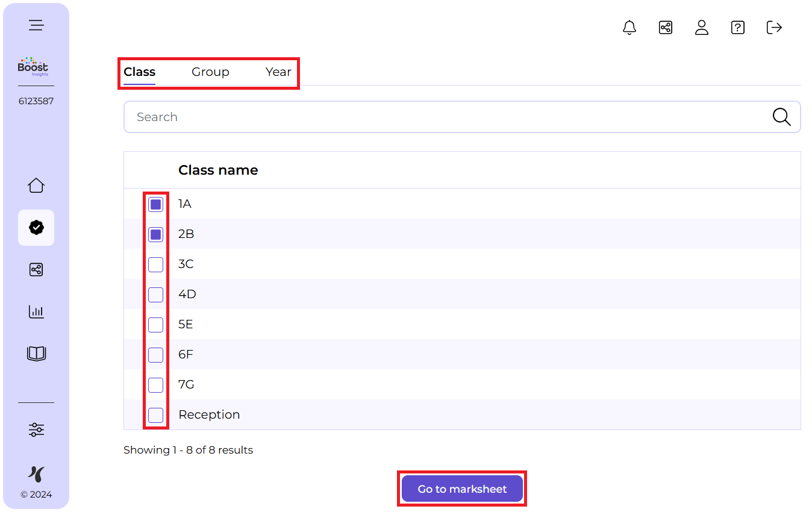Go to Home via the house icon

(36, 186)
